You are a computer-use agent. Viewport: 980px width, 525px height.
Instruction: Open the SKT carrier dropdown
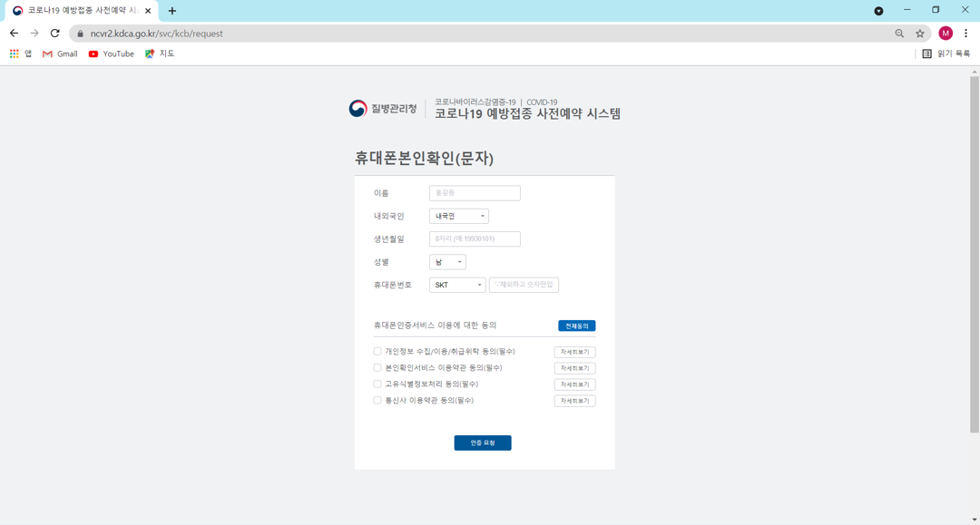[456, 285]
